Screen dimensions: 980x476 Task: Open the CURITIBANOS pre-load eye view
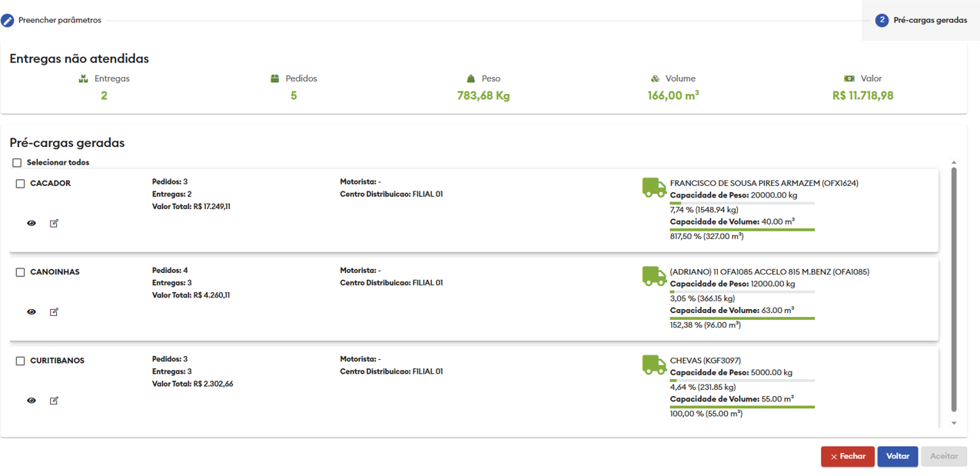pyautogui.click(x=32, y=401)
